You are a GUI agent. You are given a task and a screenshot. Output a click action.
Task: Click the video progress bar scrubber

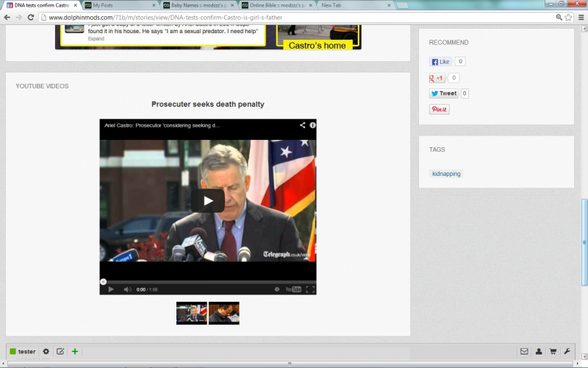click(103, 282)
